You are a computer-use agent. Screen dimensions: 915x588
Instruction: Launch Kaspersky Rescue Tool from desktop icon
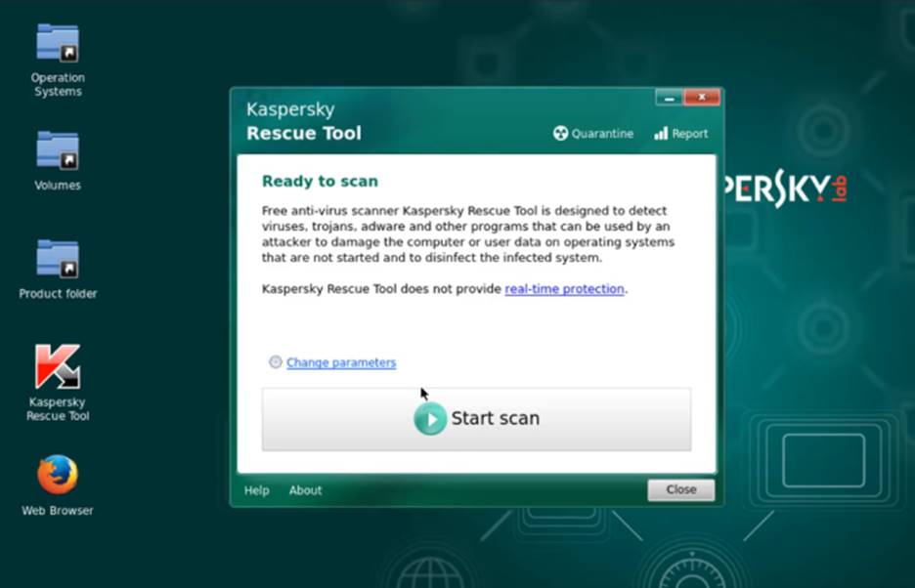pos(57,367)
